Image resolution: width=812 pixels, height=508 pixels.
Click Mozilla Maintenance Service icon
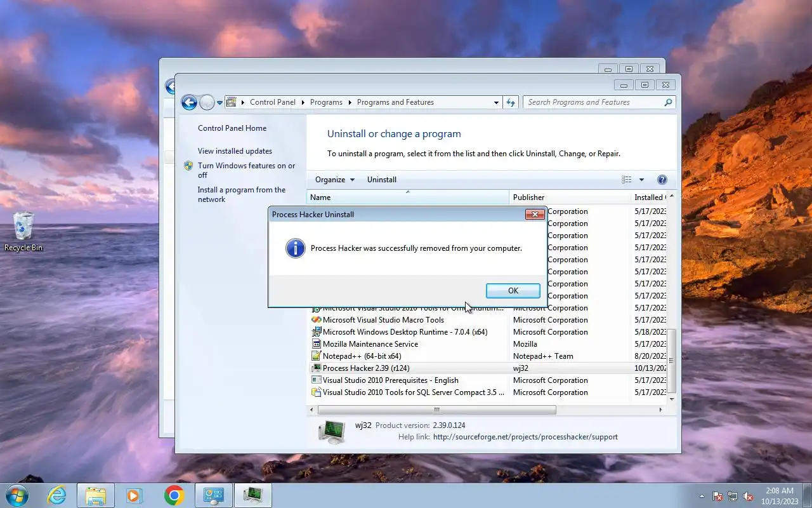316,344
